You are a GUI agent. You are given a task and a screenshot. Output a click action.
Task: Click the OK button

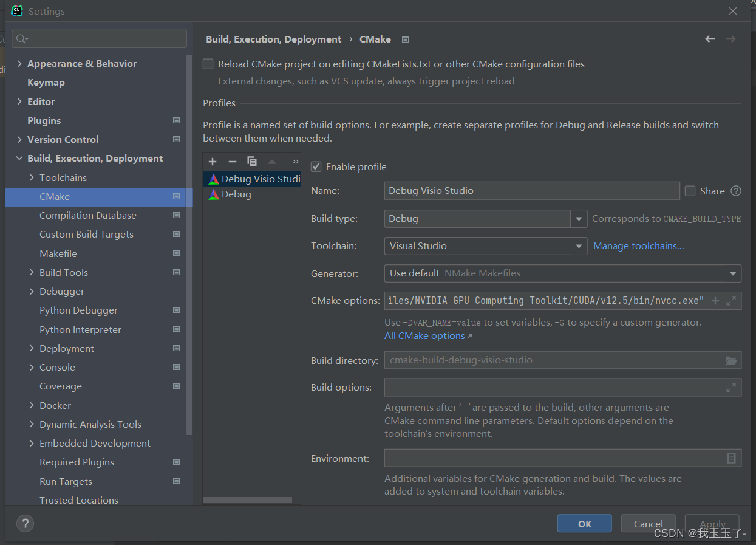585,524
